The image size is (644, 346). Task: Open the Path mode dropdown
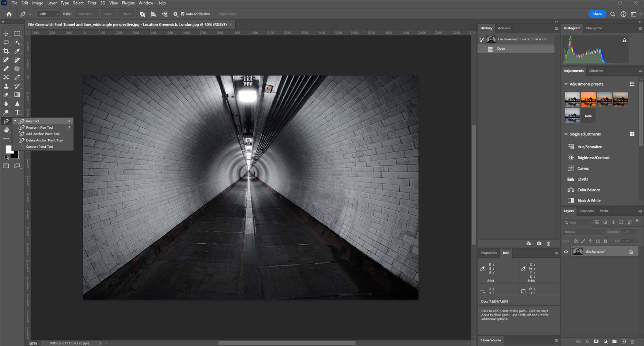[48, 14]
